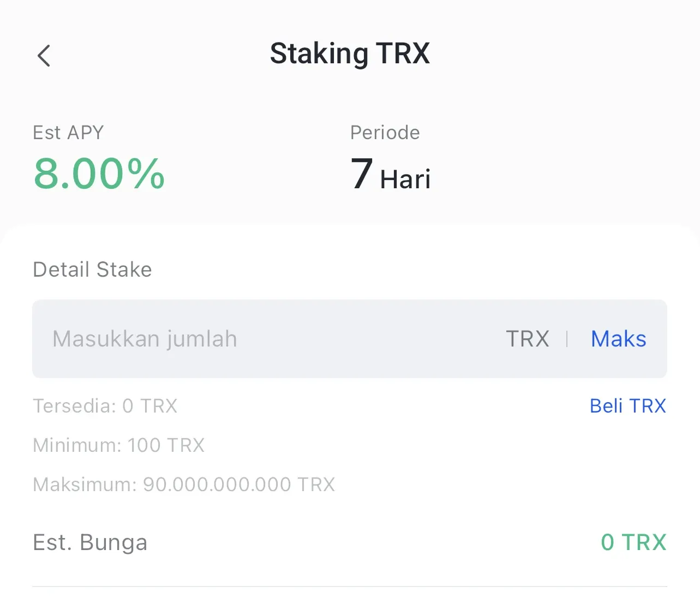Tap the 7 Hari period value

point(390,175)
